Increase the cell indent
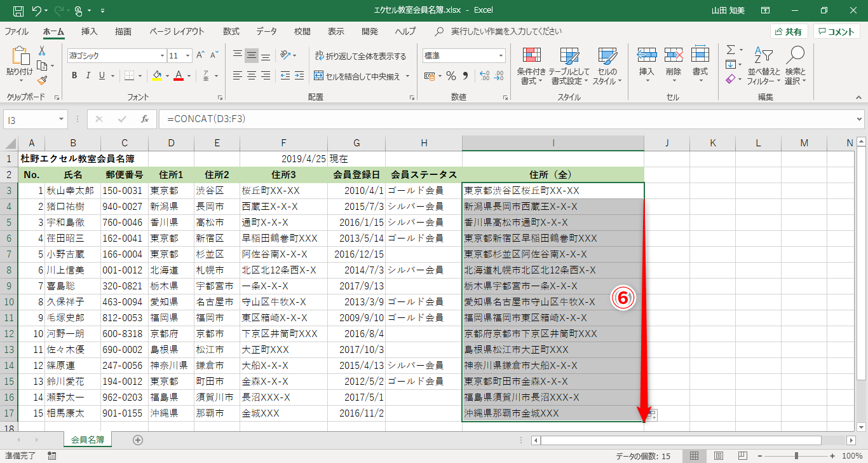 [x=299, y=76]
